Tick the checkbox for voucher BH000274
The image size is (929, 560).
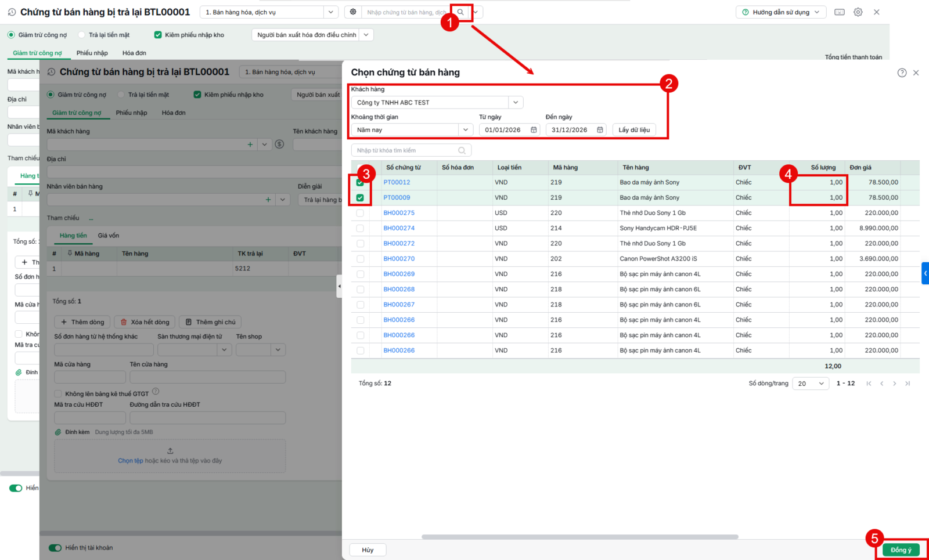pos(360,229)
